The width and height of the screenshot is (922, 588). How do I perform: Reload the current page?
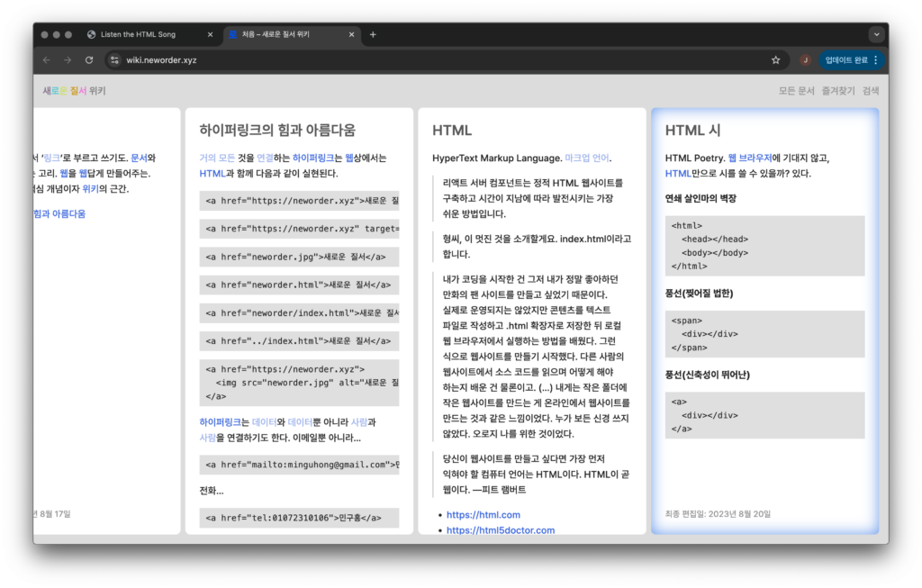point(89,60)
